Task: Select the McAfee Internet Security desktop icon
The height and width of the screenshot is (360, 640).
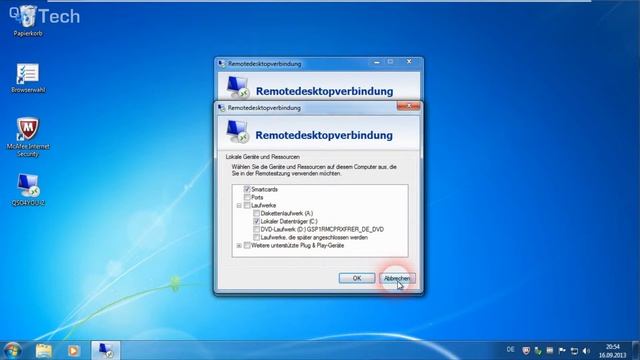Action: (x=28, y=138)
